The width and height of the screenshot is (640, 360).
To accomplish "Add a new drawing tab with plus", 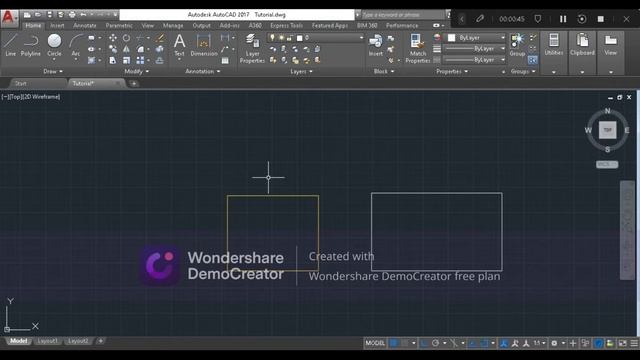I will tap(134, 84).
